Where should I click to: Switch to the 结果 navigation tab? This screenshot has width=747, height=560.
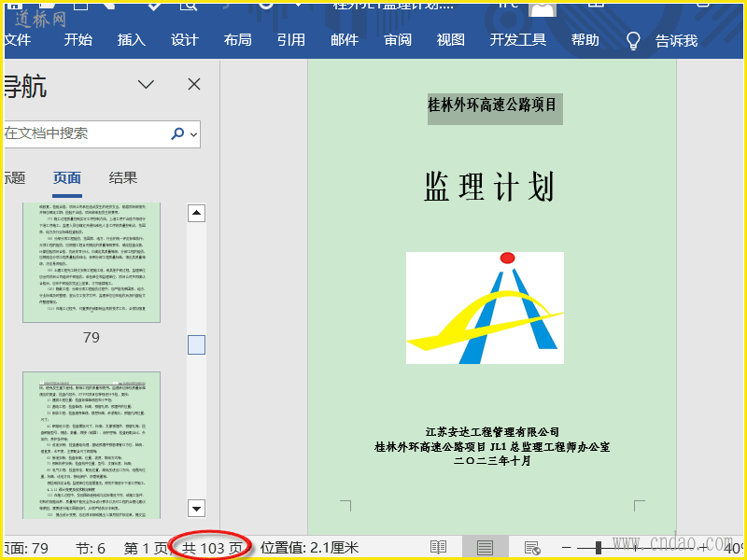click(123, 178)
